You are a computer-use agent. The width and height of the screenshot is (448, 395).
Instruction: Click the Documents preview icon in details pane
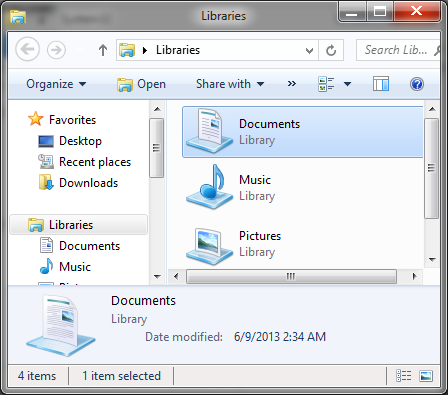coord(61,325)
